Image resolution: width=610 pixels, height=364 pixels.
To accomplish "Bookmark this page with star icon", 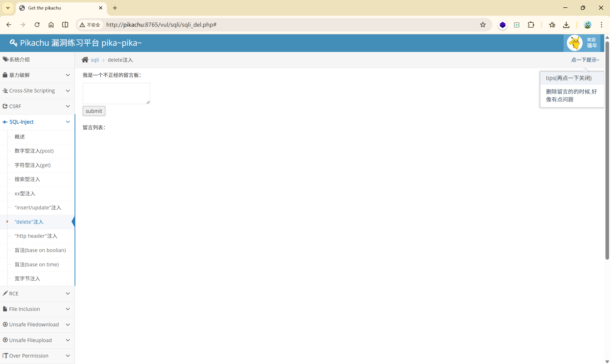I will click(483, 25).
